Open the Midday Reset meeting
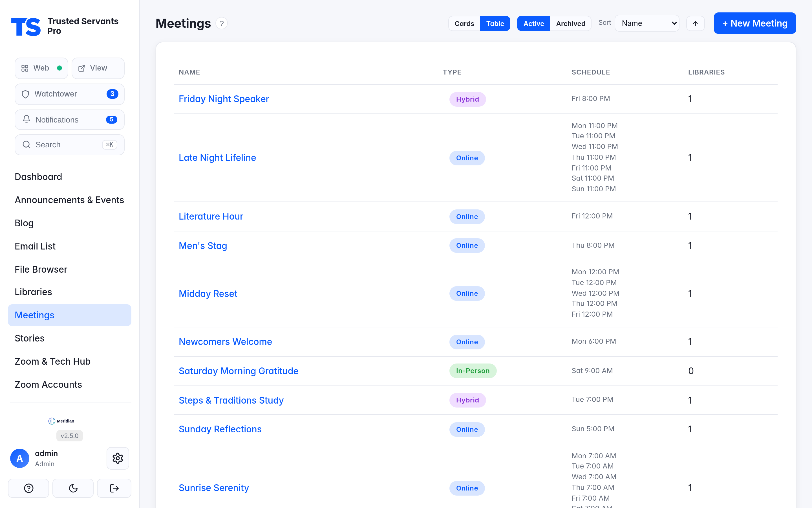The width and height of the screenshot is (812, 508). pyautogui.click(x=208, y=294)
